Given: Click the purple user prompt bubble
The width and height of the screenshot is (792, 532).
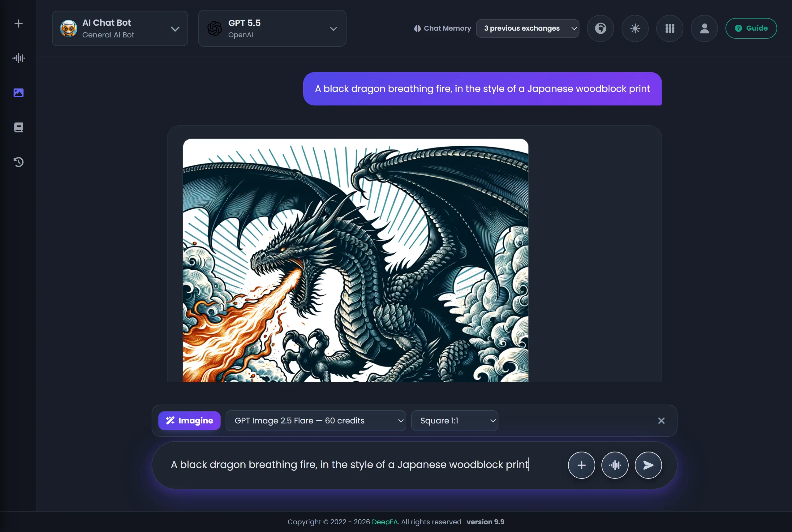Looking at the screenshot, I should [x=482, y=88].
